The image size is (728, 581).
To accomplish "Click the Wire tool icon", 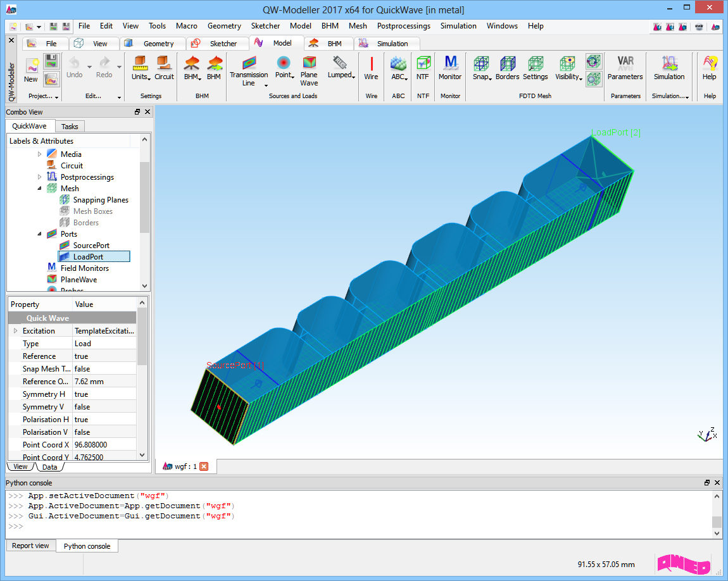I will point(371,63).
